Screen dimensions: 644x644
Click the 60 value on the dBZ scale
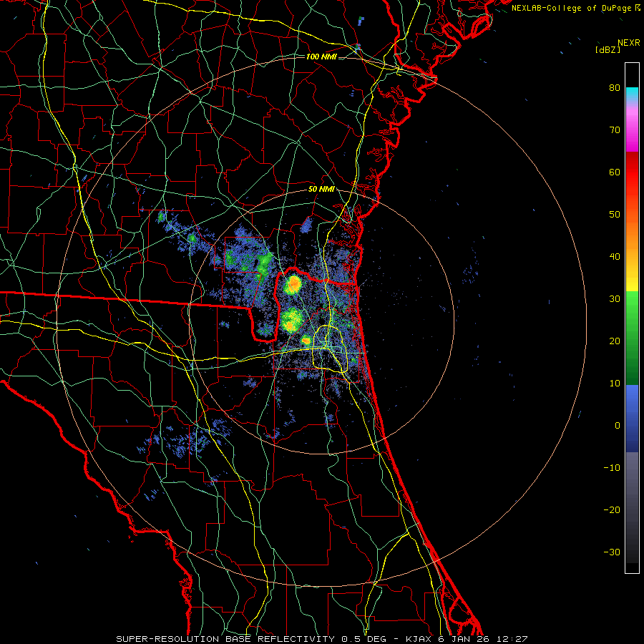615,172
